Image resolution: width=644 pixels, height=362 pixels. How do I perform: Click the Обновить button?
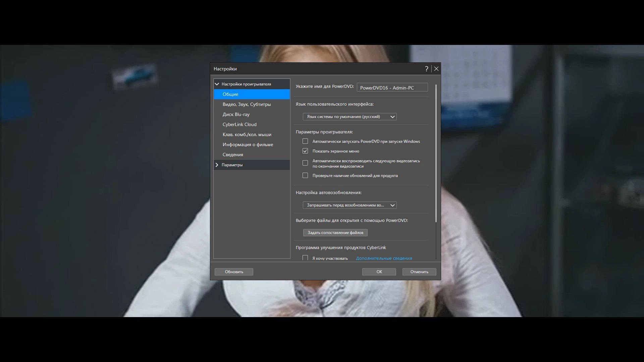[234, 272]
